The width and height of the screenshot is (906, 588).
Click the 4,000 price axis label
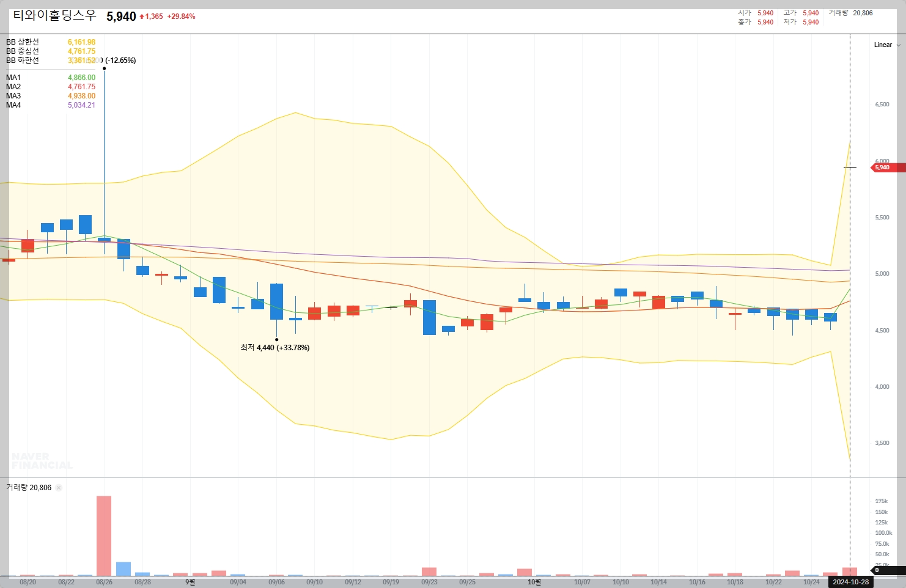tap(882, 387)
